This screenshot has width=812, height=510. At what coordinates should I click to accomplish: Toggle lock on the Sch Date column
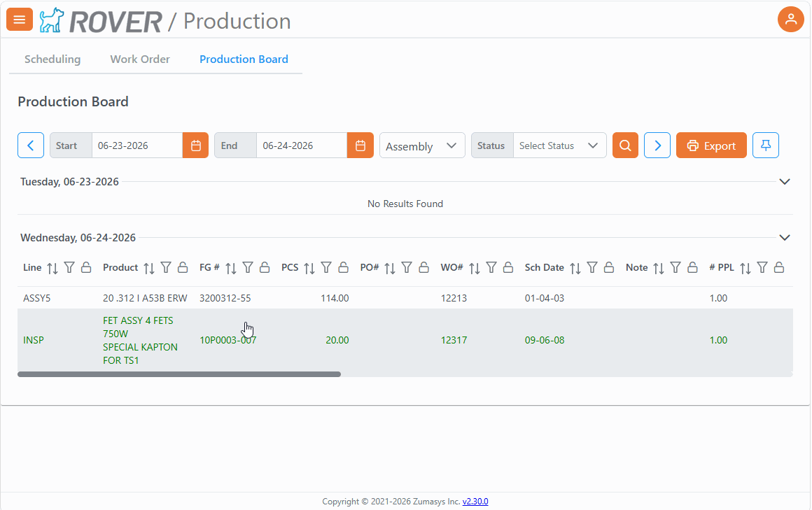click(x=609, y=268)
